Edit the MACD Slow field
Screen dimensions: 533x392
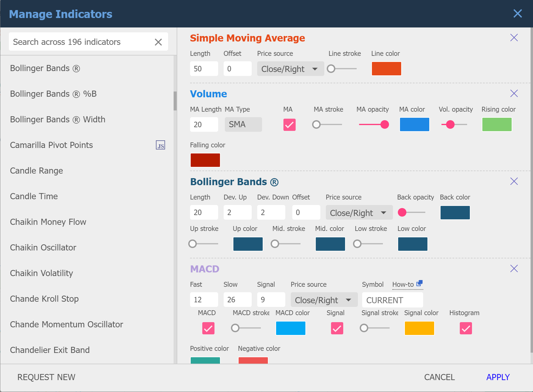[x=237, y=300]
